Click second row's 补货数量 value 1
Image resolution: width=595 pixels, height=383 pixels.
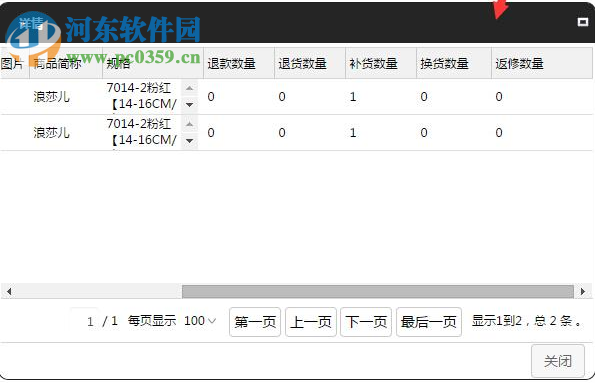click(x=353, y=133)
